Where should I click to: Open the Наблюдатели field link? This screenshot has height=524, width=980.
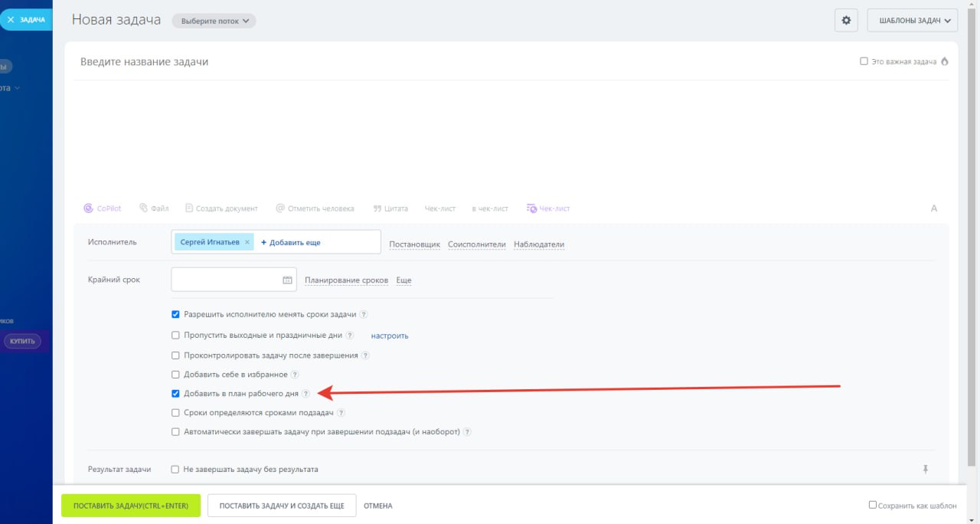539,244
